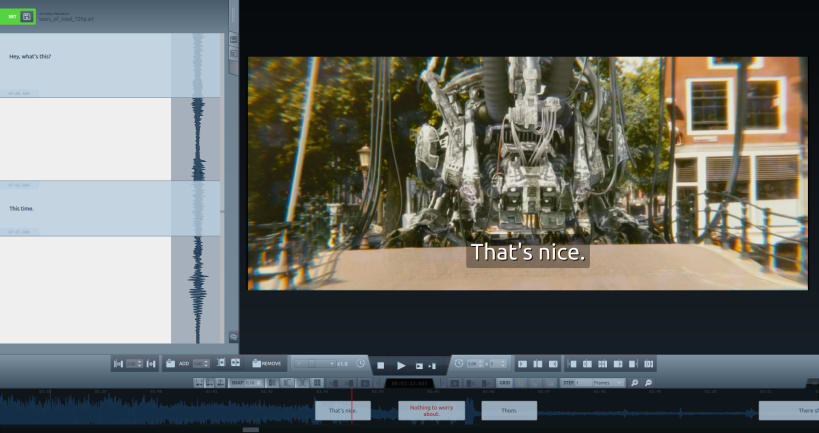Click the middle icon in the three-icon cue group
Image resolution: width=819 pixels, height=433 pixels.
(x=537, y=364)
